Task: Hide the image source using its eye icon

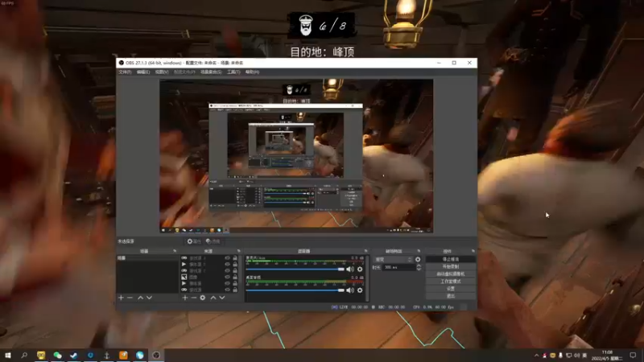Action: coord(227,277)
